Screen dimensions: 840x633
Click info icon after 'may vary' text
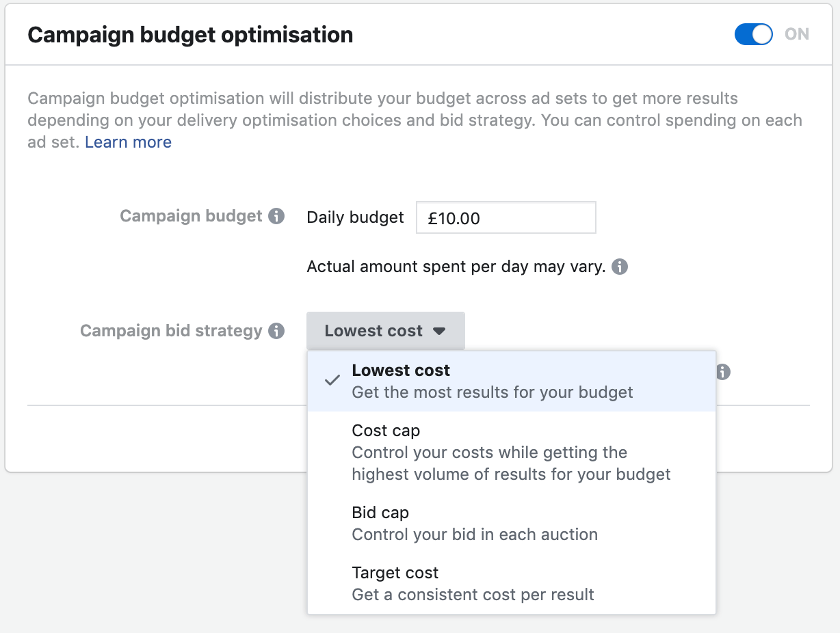coord(620,267)
